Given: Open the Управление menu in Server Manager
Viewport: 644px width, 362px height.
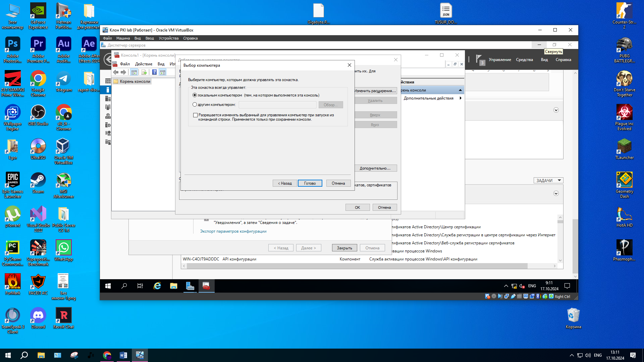Looking at the screenshot, I should pyautogui.click(x=500, y=60).
